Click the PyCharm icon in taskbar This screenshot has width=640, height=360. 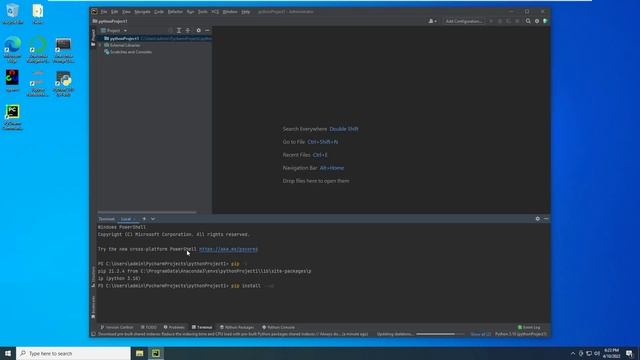(x=156, y=353)
